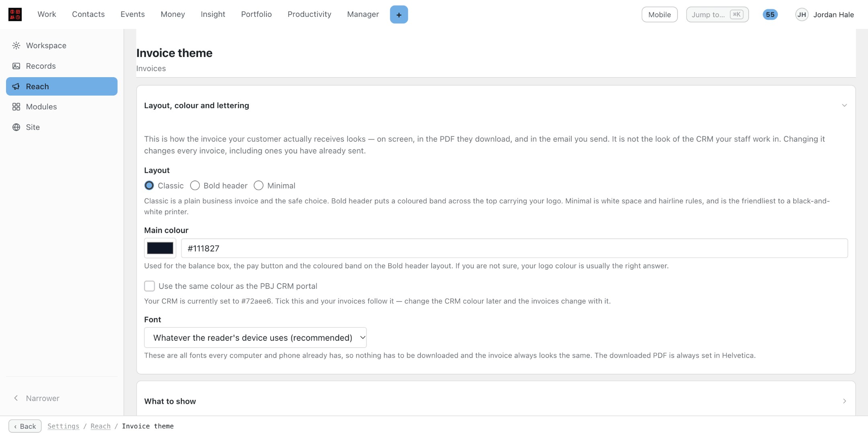Click the What to show heading
The height and width of the screenshot is (436, 868).
click(x=170, y=401)
